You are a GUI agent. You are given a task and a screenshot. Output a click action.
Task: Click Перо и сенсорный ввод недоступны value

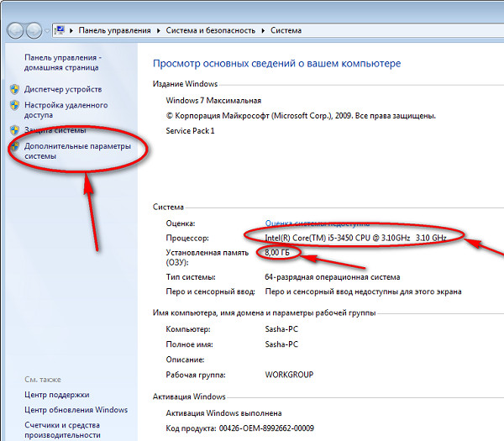(x=363, y=291)
